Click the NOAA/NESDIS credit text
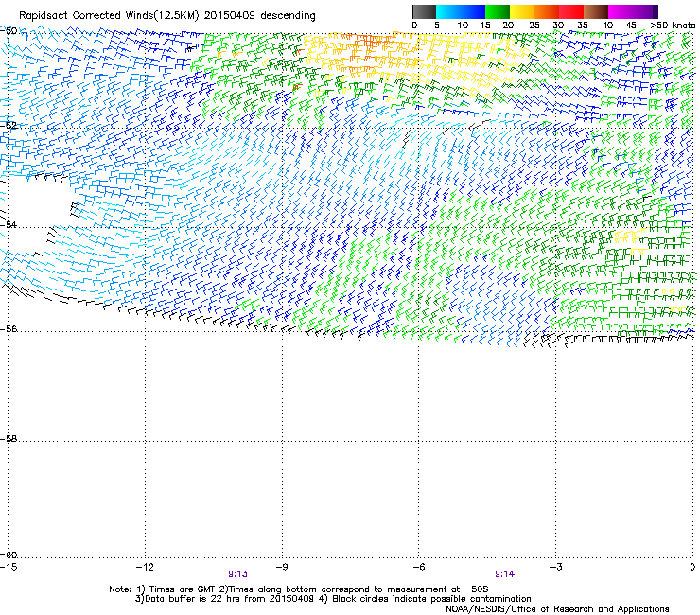Screen dimensions: 700x615 click(x=557, y=609)
